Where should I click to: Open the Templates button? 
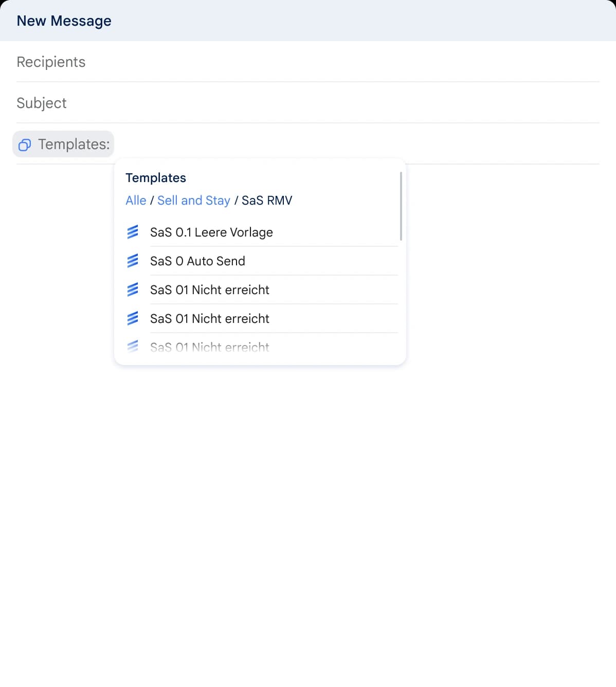coord(63,144)
